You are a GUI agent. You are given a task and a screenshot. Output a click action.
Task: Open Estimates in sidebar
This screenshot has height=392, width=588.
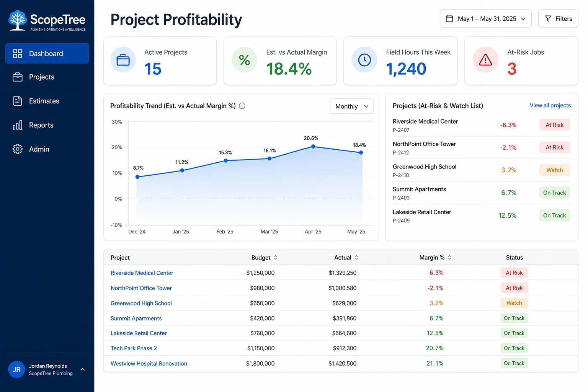[x=47, y=101]
